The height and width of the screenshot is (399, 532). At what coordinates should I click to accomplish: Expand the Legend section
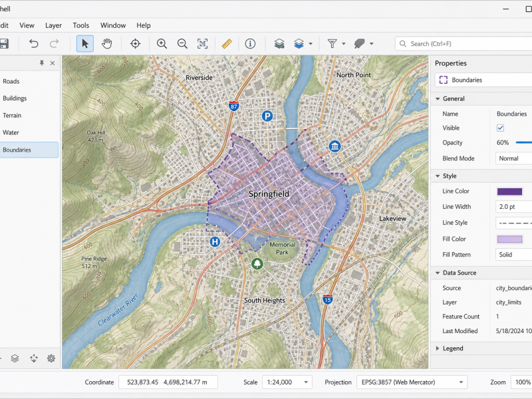(438, 348)
